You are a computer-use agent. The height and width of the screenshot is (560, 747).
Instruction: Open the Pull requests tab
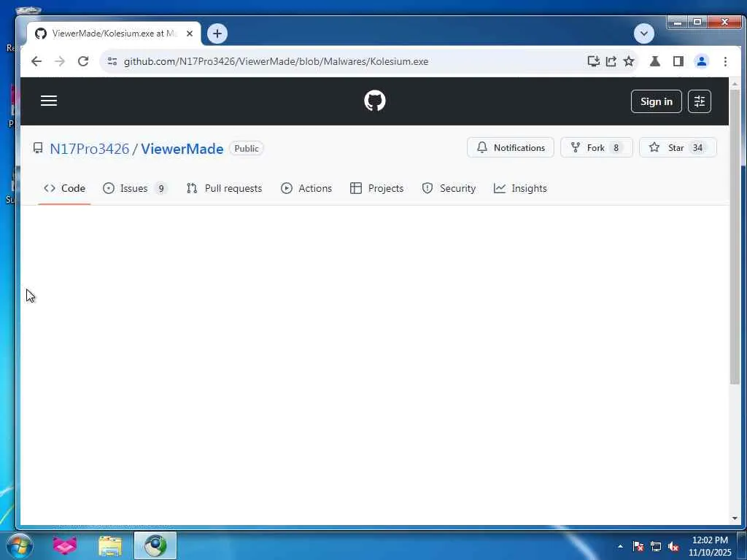(x=224, y=189)
